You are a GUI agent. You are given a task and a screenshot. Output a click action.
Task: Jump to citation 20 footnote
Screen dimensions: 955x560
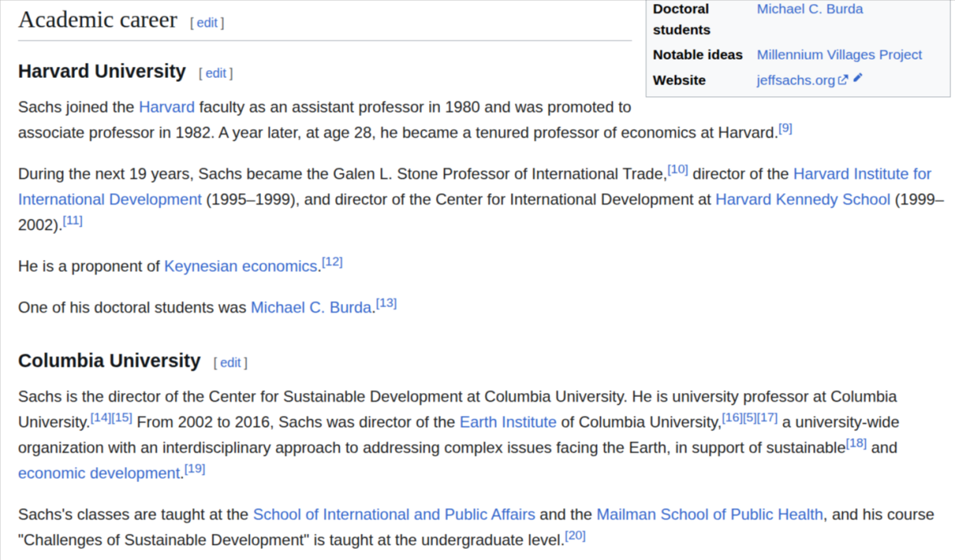point(575,536)
